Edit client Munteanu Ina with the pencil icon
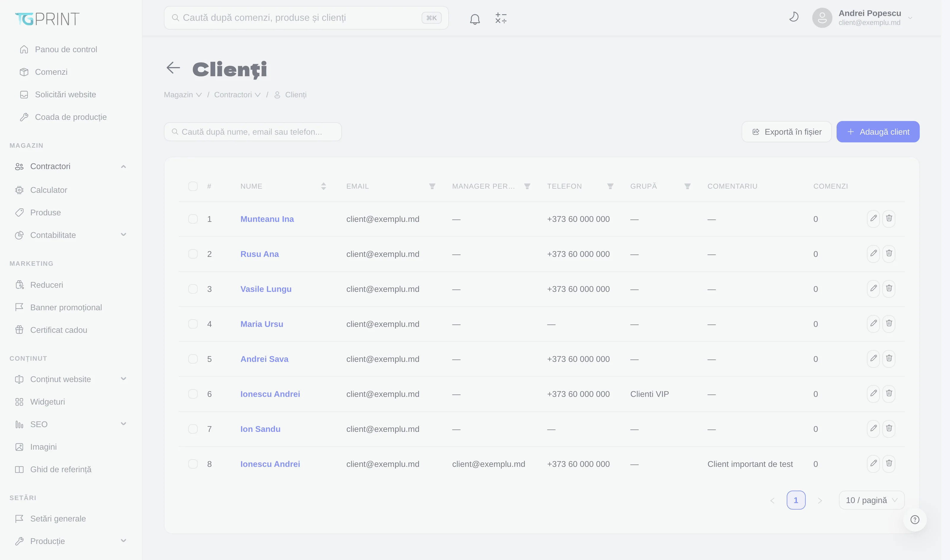This screenshot has width=950, height=560. tap(873, 219)
